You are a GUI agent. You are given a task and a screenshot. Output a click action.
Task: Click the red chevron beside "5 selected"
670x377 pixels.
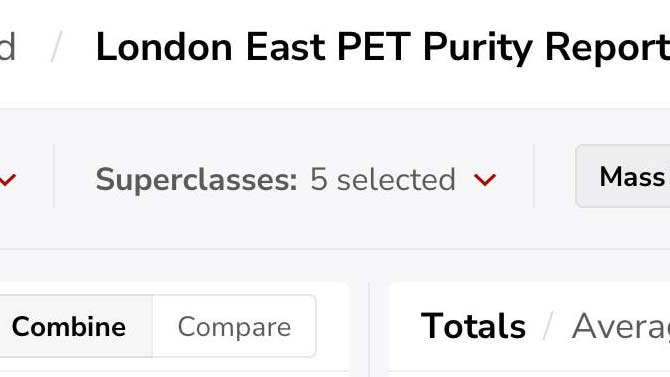485,180
